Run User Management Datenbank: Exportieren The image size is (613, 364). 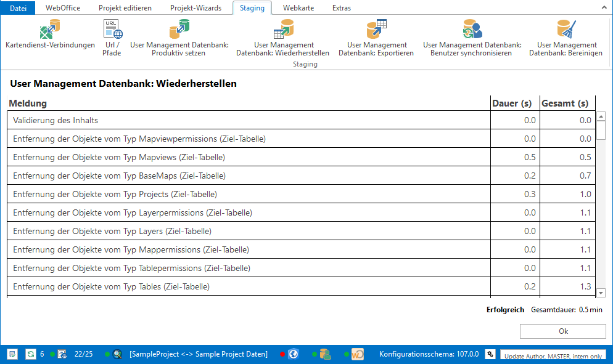click(x=376, y=37)
